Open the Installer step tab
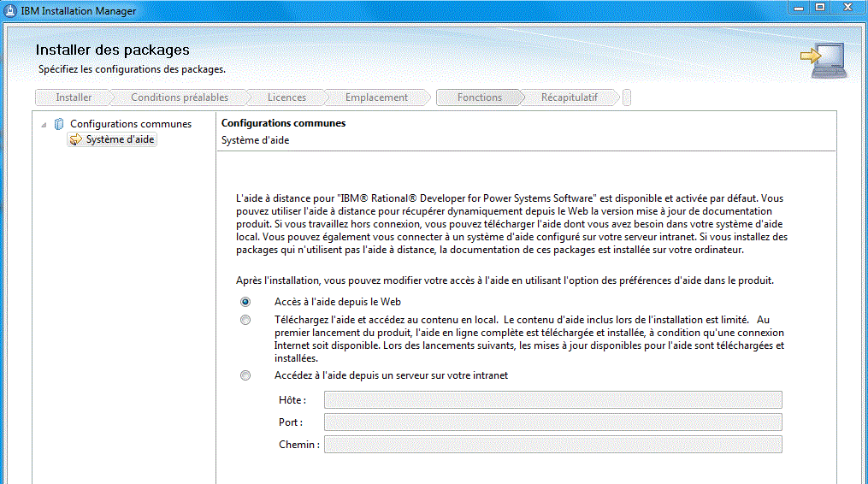This screenshot has width=868, height=484. point(73,97)
